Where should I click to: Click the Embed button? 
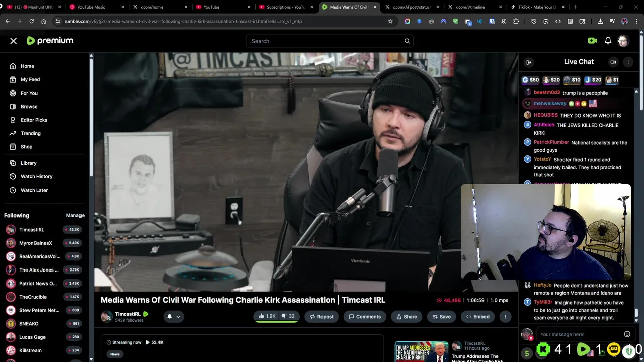pos(477,317)
